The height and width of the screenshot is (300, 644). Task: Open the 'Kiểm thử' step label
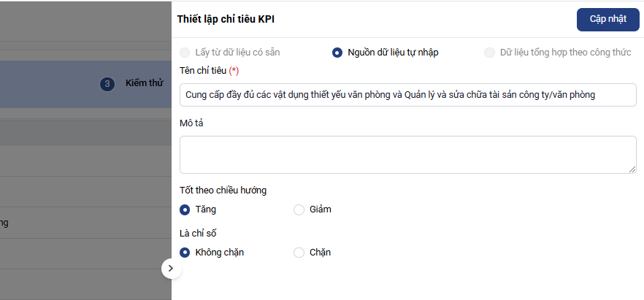pyautogui.click(x=144, y=84)
